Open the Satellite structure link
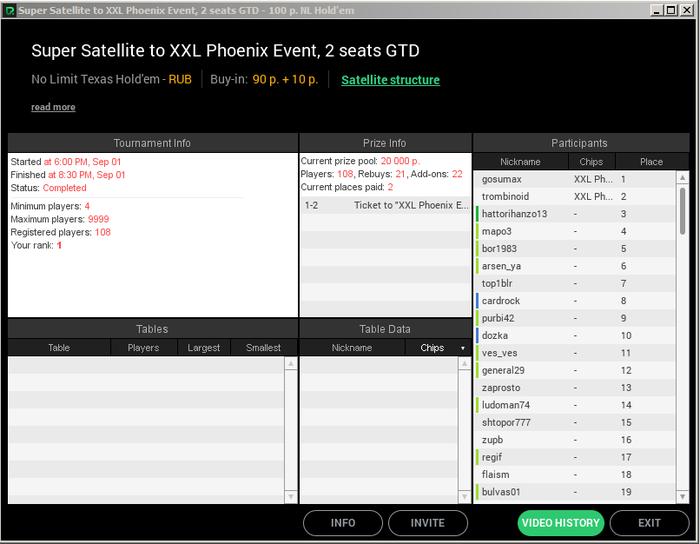The image size is (700, 544). click(390, 80)
